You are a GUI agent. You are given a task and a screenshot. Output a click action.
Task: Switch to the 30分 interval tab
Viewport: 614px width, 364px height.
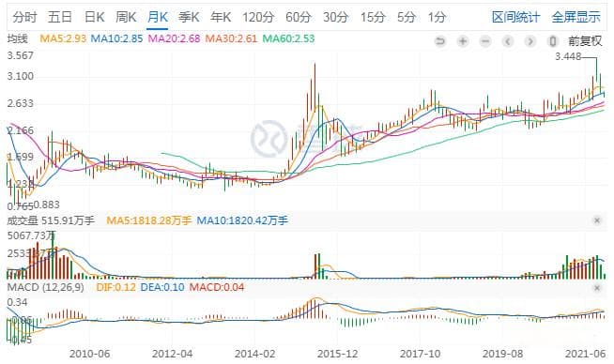coord(335,17)
